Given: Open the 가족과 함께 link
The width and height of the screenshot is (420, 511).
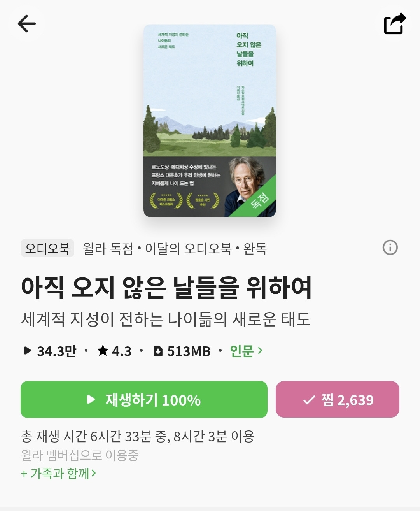Looking at the screenshot, I should [x=58, y=474].
